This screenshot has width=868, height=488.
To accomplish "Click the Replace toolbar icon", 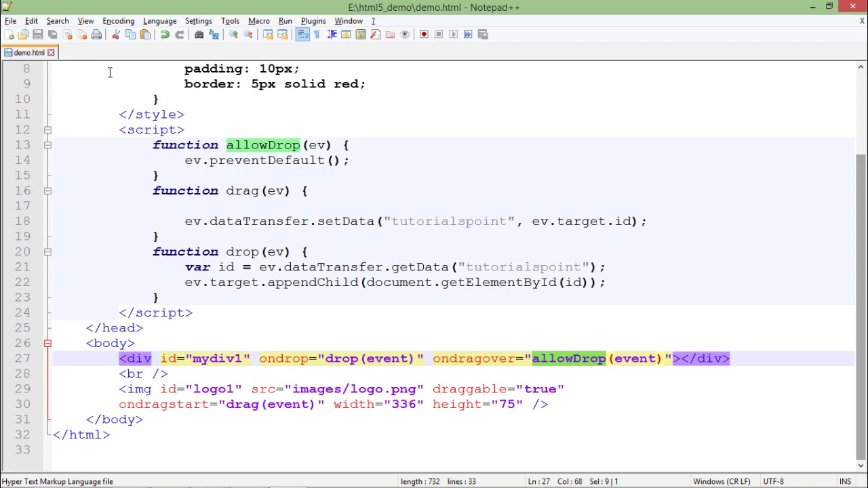I will click(x=214, y=35).
